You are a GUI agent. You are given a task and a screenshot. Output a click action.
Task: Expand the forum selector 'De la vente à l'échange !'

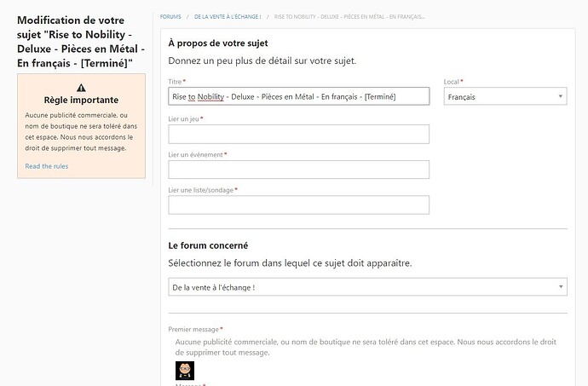[367, 287]
